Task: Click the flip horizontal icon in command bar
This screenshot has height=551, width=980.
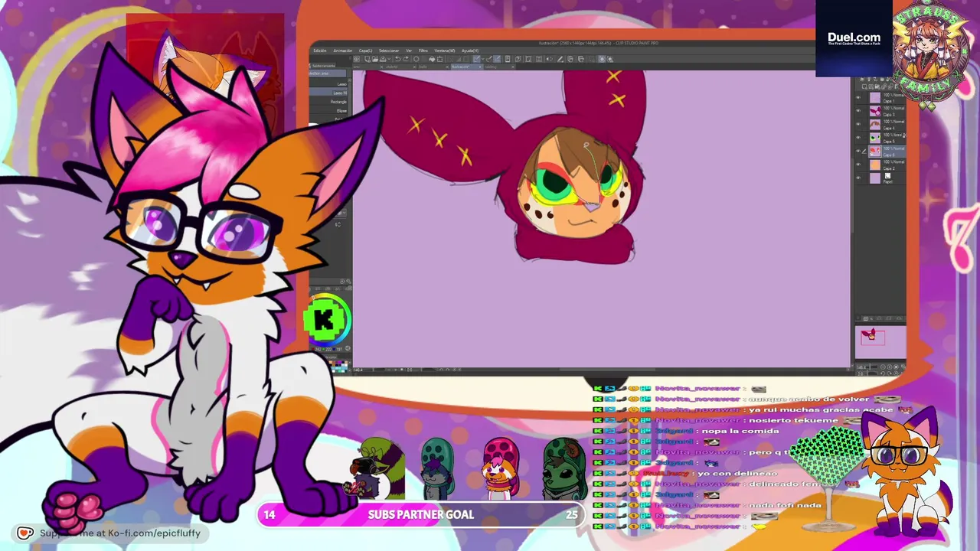Action: (550, 59)
